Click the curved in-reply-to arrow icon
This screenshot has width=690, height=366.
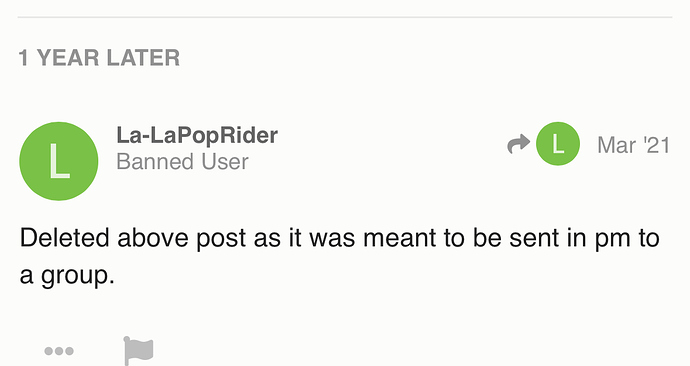pyautogui.click(x=518, y=144)
